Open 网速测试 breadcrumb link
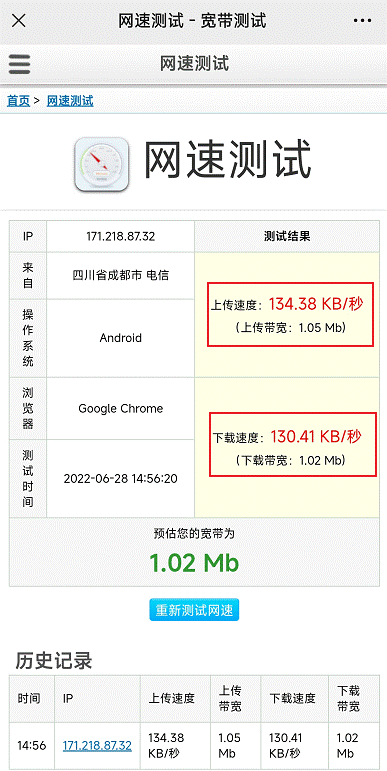This screenshot has height=771, width=387. point(70,101)
